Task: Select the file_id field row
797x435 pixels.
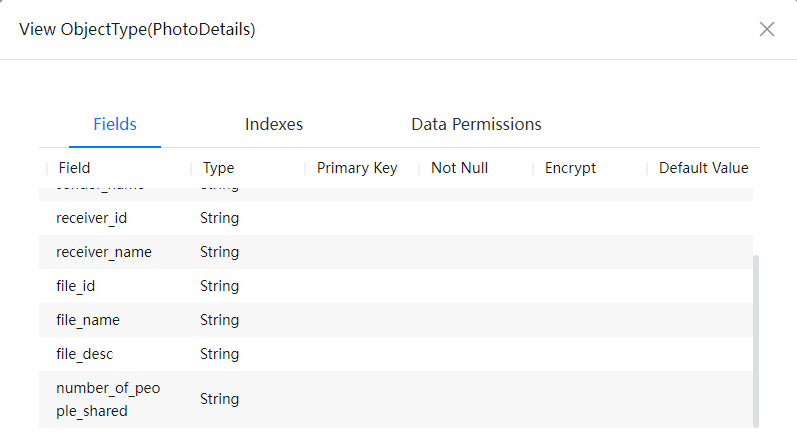Action: click(x=396, y=286)
